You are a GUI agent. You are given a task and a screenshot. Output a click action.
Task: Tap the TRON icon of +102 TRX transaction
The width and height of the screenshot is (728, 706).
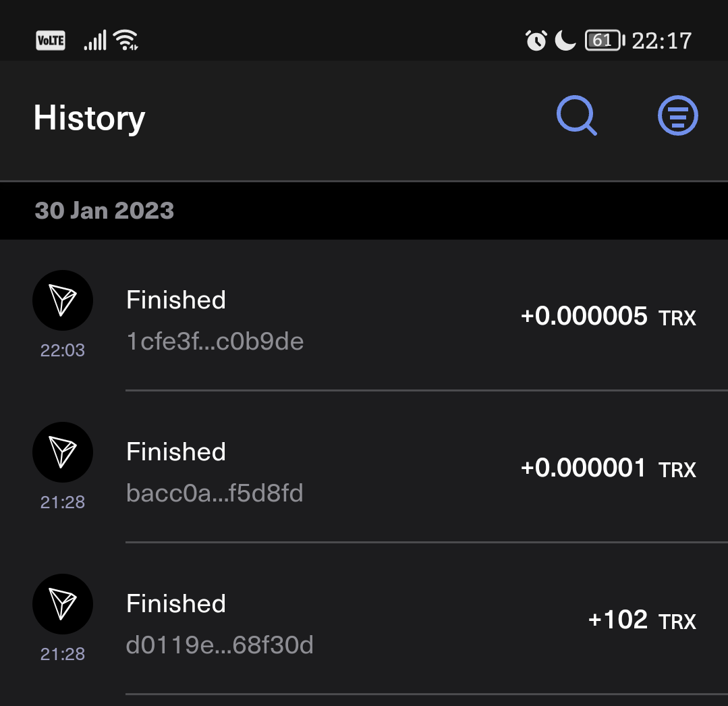pyautogui.click(x=63, y=604)
